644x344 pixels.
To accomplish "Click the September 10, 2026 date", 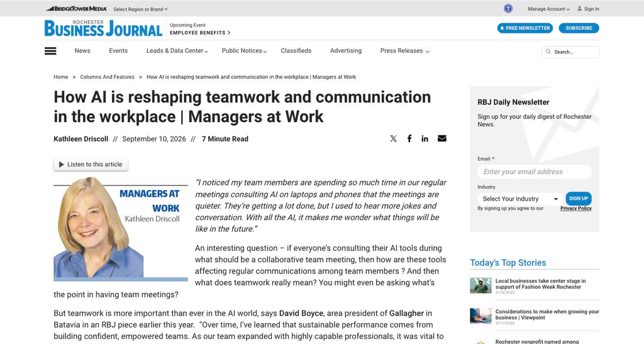I will 154,139.
